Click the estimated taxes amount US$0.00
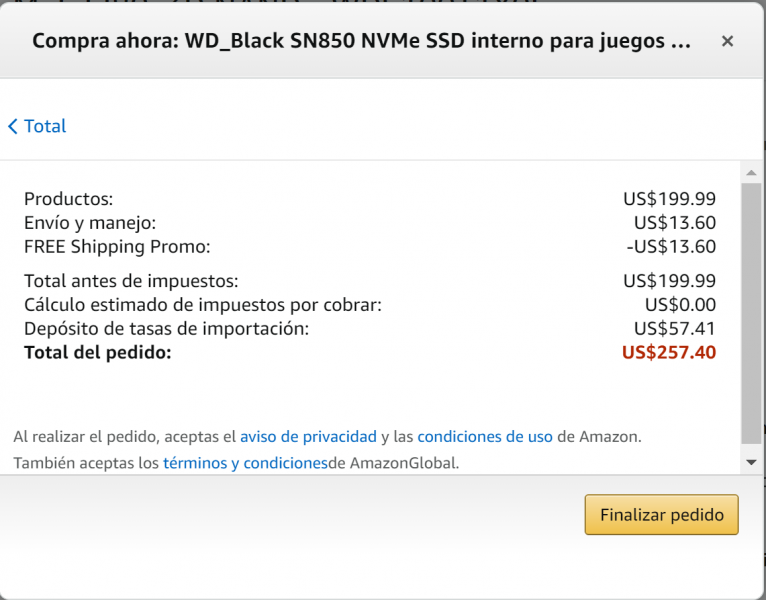Screen dimensions: 766x600 click(680, 305)
